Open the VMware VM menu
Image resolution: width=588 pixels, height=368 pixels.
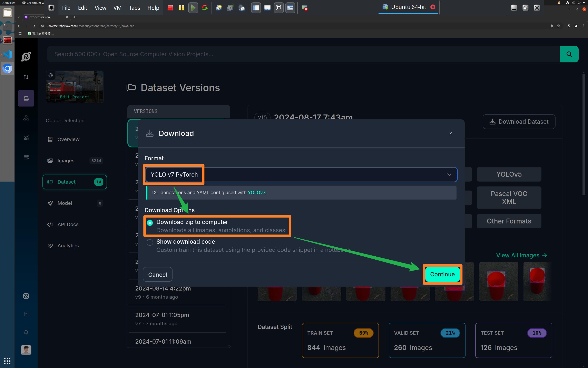click(117, 8)
